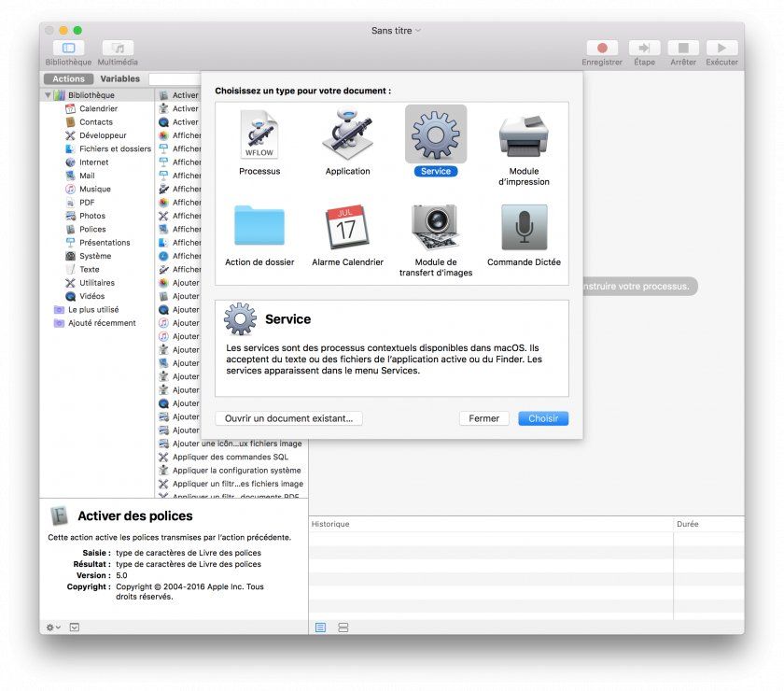Switch to the Variables tab
This screenshot has width=784, height=691.
pos(119,79)
